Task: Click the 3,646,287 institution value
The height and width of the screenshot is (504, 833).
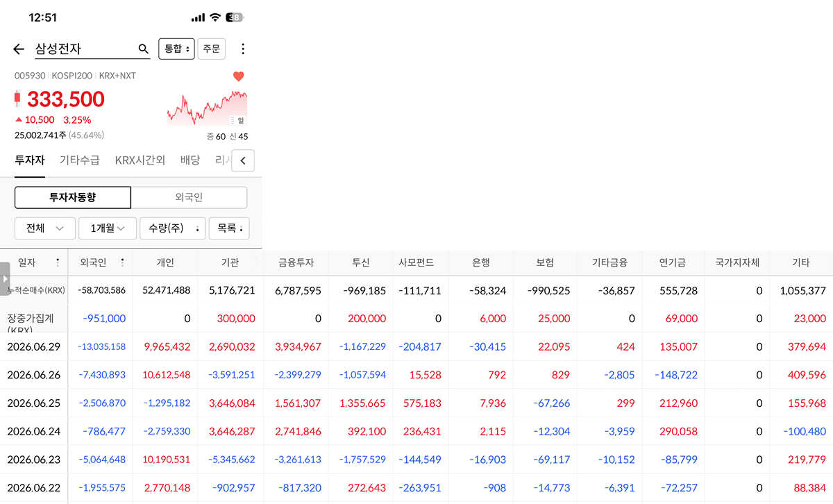Action: (232, 431)
